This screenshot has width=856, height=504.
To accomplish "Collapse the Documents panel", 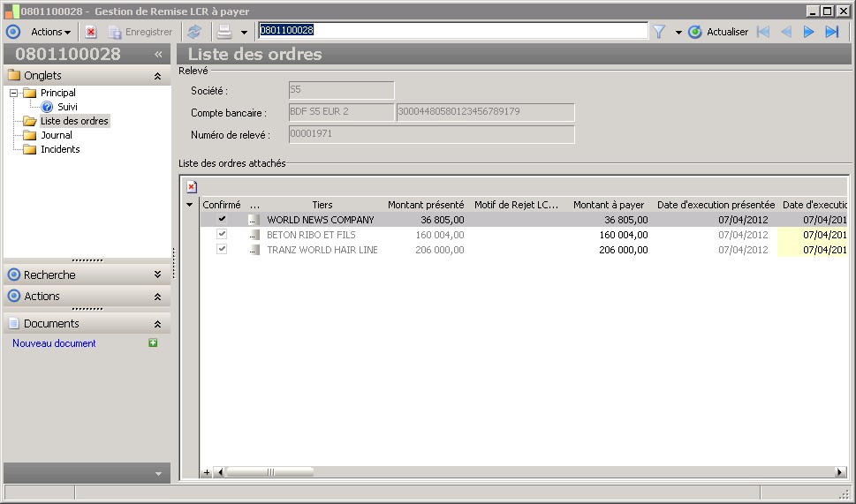I will [158, 323].
